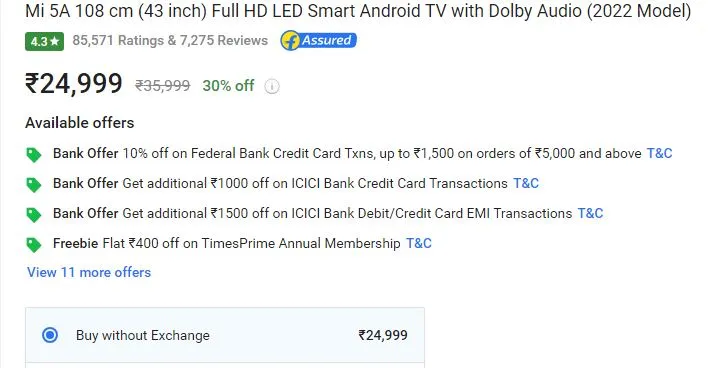Image resolution: width=721 pixels, height=368 pixels.
Task: Expand View 11 more offers
Action: pos(89,272)
